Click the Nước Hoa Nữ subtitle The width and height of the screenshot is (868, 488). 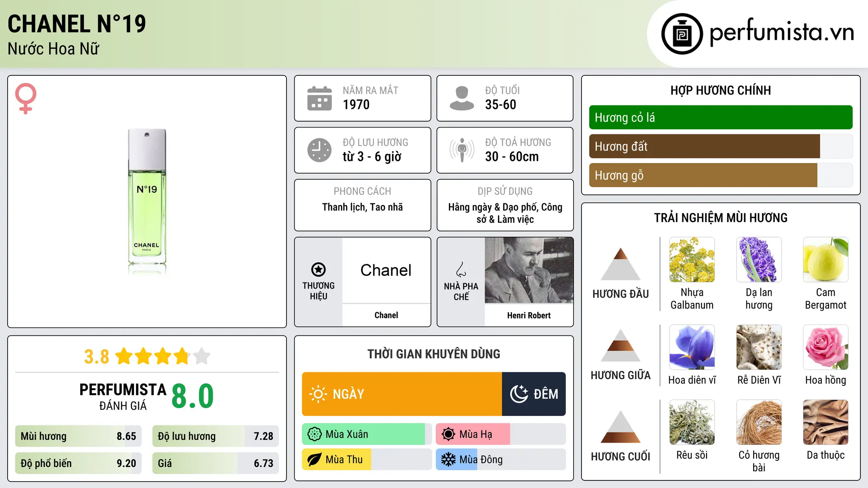53,49
